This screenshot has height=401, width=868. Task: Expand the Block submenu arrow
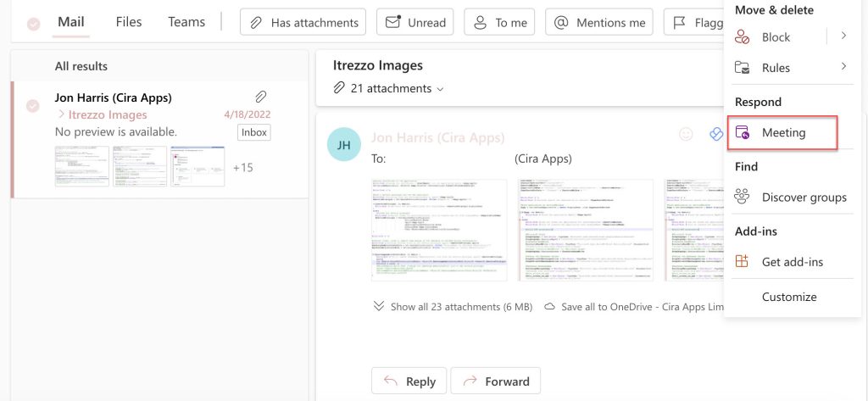pyautogui.click(x=843, y=36)
